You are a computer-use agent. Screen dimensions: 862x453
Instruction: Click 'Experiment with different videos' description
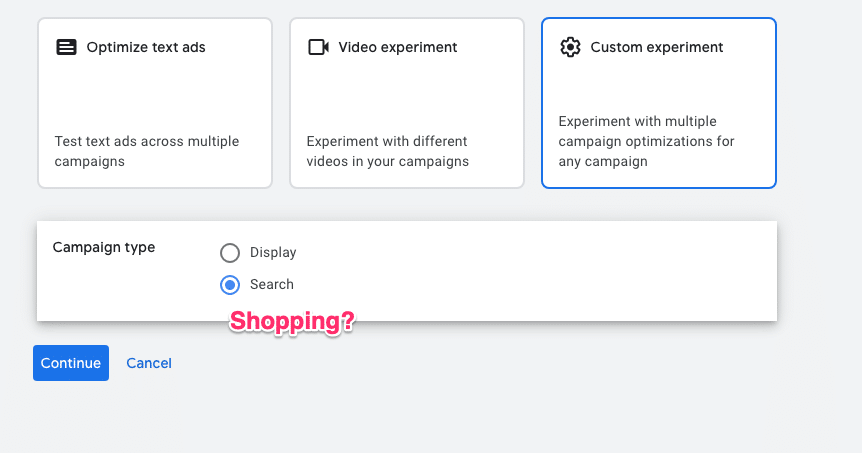point(388,151)
